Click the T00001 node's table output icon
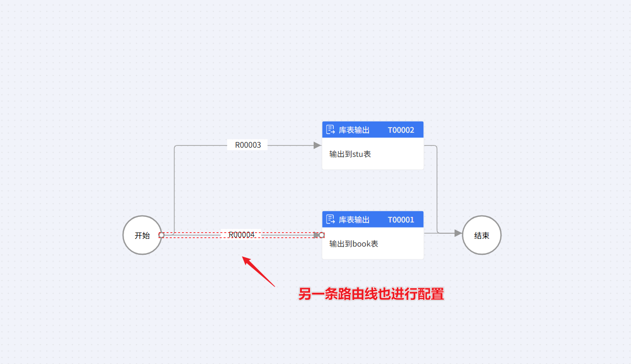631x364 pixels. 331,219
